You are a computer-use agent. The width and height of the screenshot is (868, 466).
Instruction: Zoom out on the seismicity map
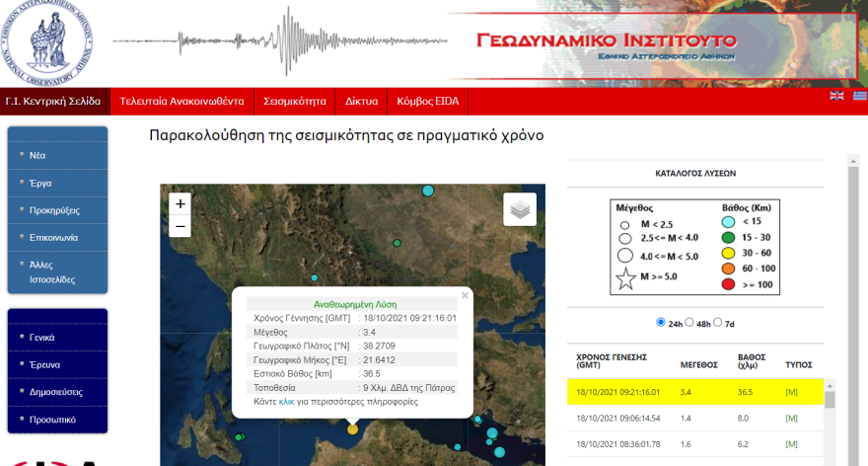tap(180, 226)
